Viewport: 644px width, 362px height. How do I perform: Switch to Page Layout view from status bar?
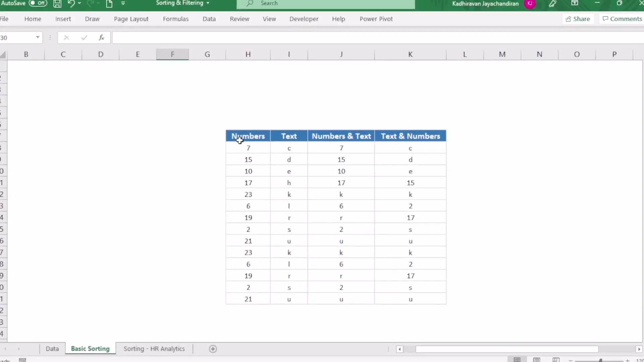click(537, 360)
